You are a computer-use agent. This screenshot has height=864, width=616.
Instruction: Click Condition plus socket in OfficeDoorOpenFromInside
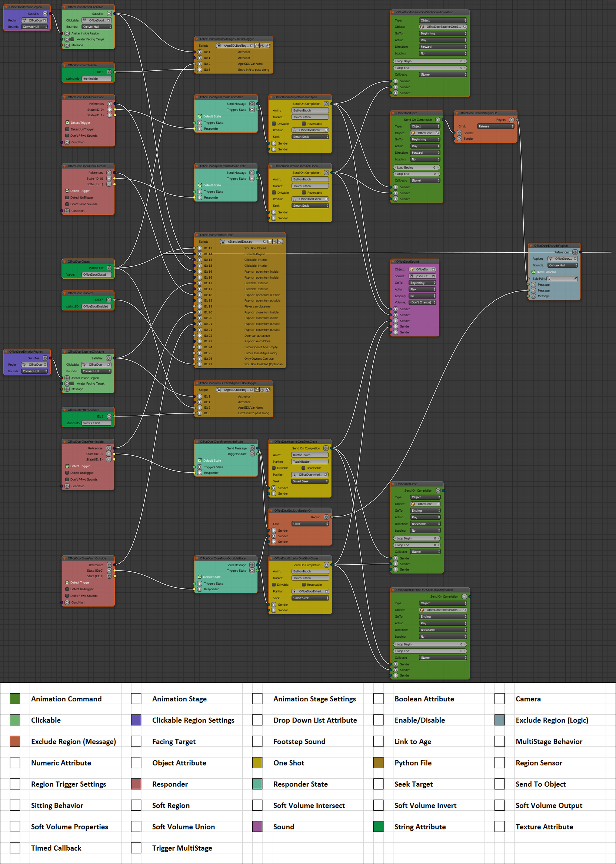67,142
